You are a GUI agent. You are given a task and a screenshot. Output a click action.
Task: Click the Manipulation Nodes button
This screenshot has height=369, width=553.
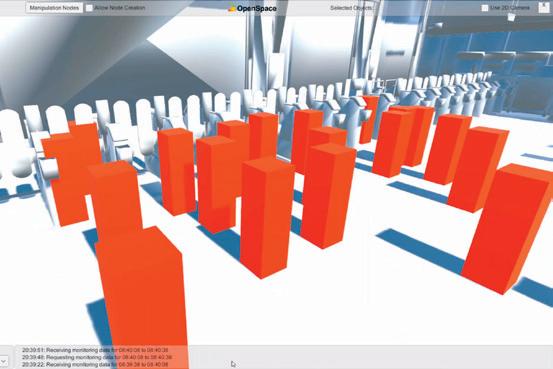click(54, 8)
